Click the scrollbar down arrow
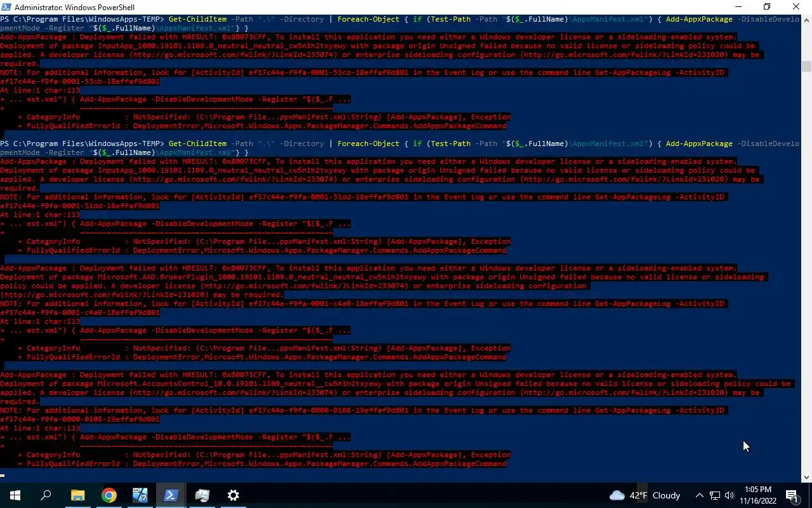Screen dimensions: 812x508 click(806, 478)
